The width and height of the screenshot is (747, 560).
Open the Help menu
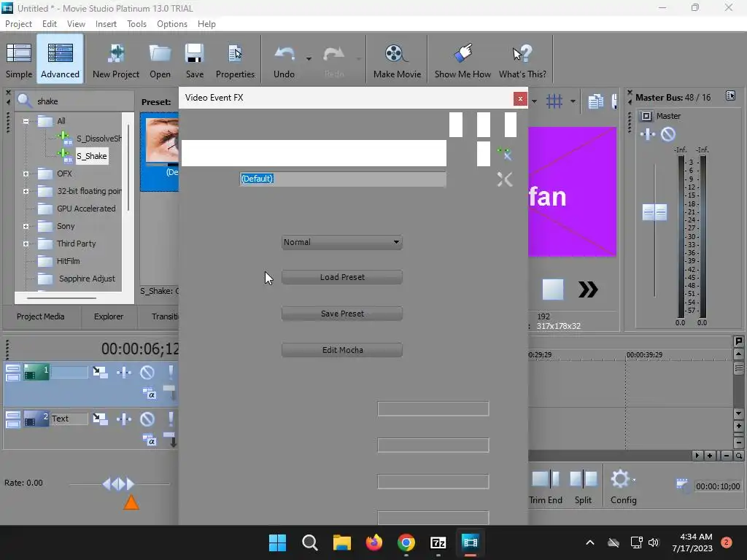pyautogui.click(x=206, y=24)
